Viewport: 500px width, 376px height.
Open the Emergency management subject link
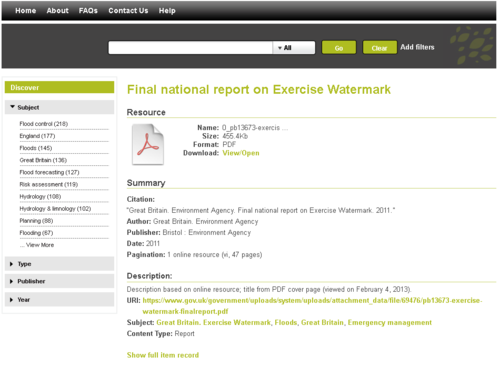390,322
